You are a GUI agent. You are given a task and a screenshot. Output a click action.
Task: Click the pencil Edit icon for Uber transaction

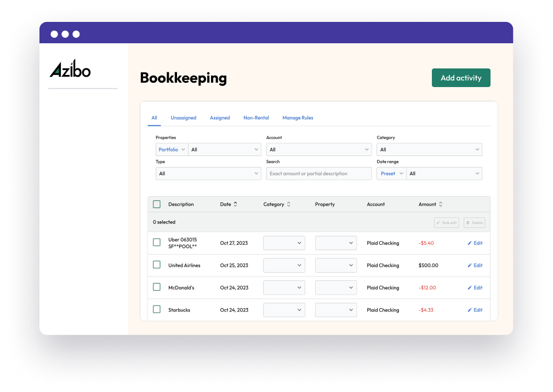(x=470, y=243)
